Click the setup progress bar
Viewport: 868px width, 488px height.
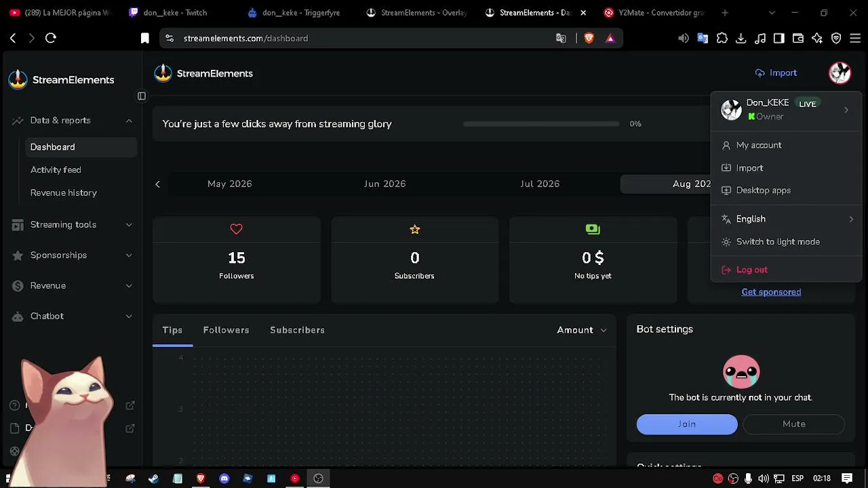541,124
